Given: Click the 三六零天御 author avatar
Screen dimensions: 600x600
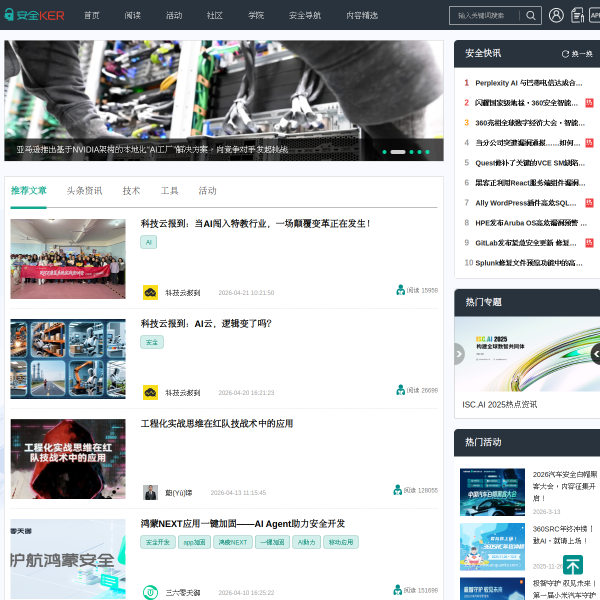Looking at the screenshot, I should 150,592.
